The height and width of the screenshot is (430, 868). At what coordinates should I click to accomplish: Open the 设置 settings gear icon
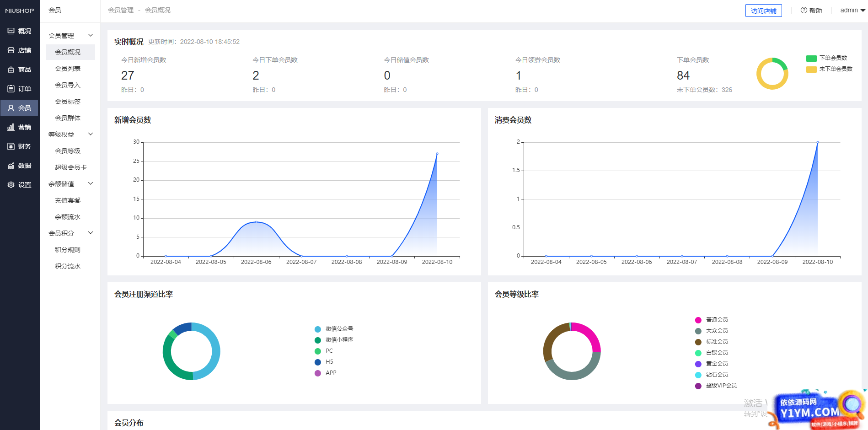[11, 185]
